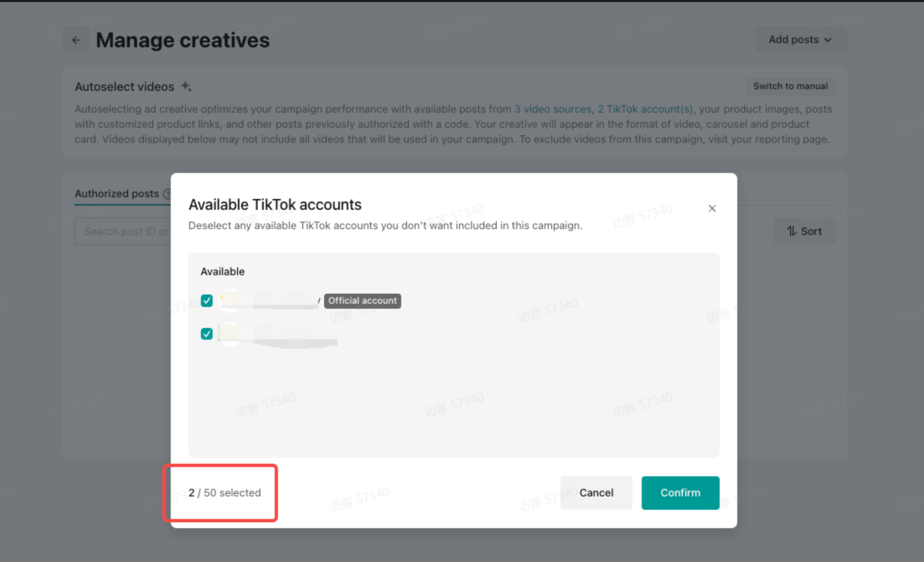Click the 2 / 50 selected counter
This screenshot has height=562, width=924.
tap(224, 493)
